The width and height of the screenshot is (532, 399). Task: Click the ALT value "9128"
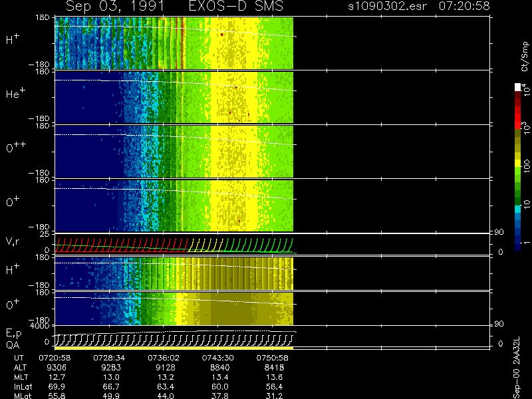(166, 368)
